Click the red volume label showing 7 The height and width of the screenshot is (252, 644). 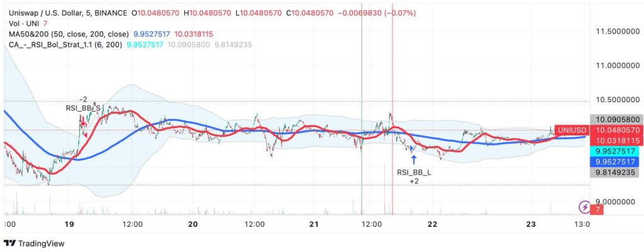(x=594, y=209)
